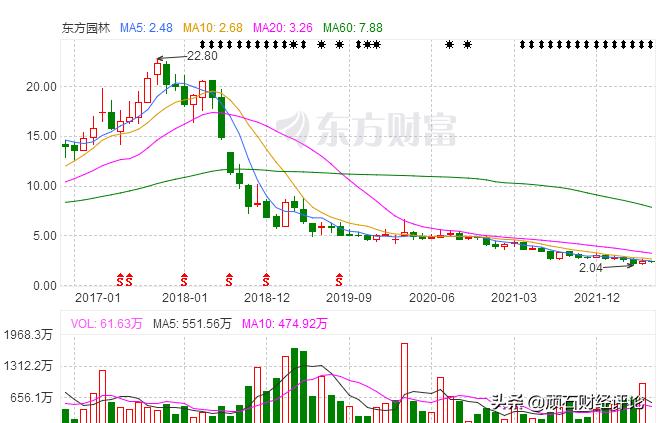Image resolution: width=657 pixels, height=423 pixels.
Task: Click the 10.00 price axis label
Action: coord(41,186)
